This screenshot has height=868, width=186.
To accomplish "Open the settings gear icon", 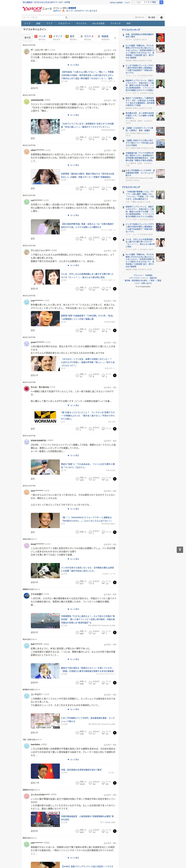I will coord(161,18).
